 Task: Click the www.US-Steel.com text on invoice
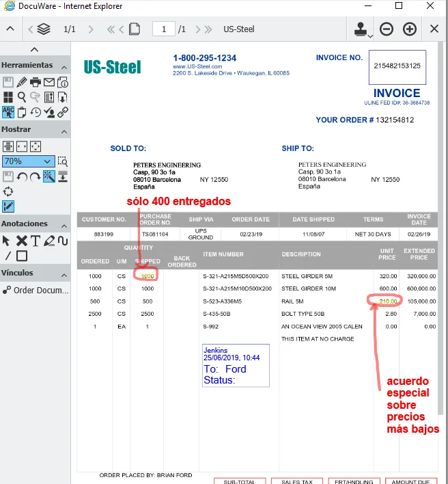(197, 66)
